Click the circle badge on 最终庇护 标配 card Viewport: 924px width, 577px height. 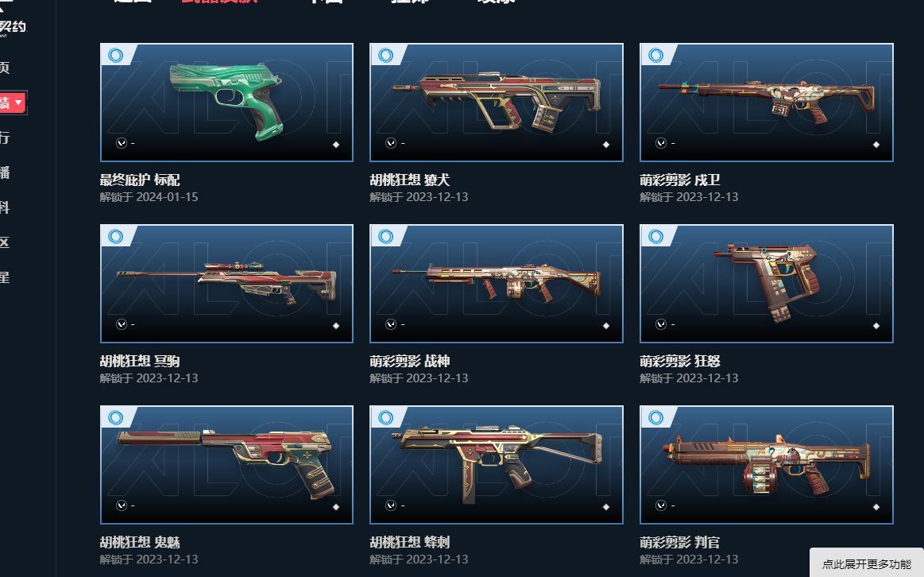115,56
